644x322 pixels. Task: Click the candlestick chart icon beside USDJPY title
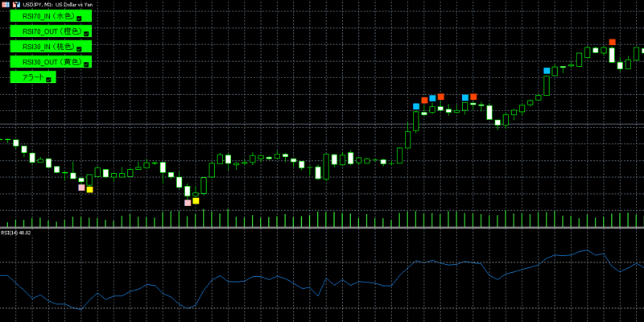15,4
